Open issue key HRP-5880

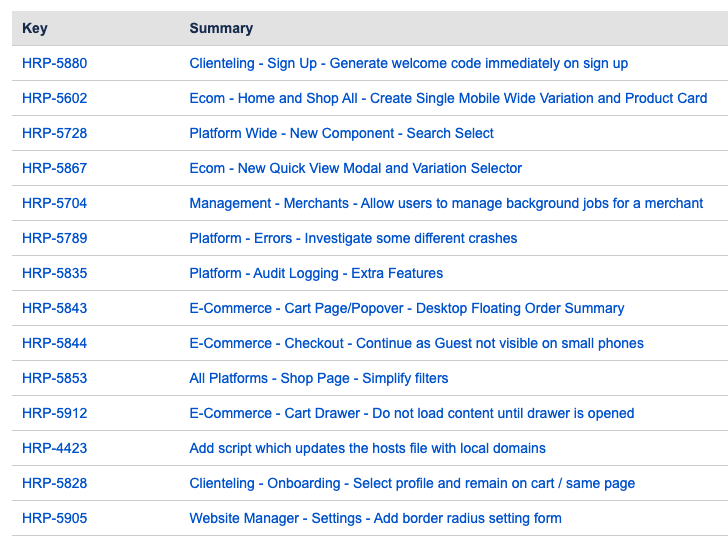pyautogui.click(x=54, y=63)
